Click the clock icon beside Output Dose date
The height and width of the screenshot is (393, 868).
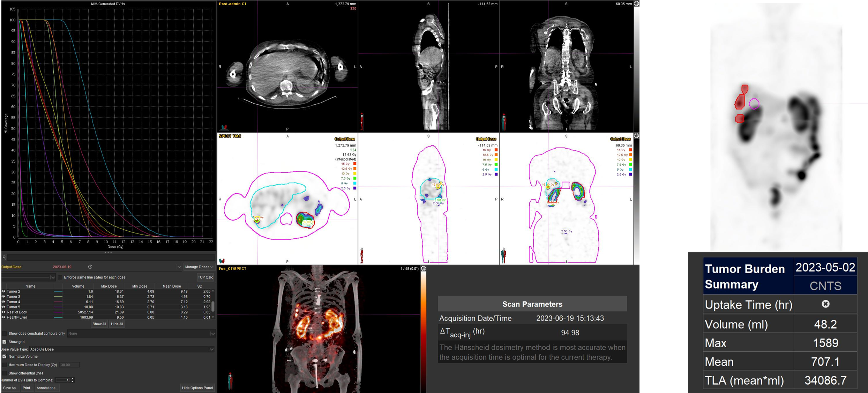90,267
